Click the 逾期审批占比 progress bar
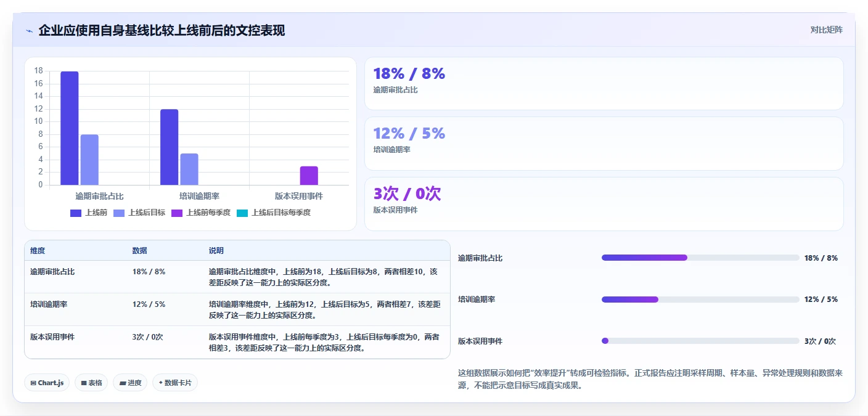Viewport: 868px width, 416px height. [700, 258]
